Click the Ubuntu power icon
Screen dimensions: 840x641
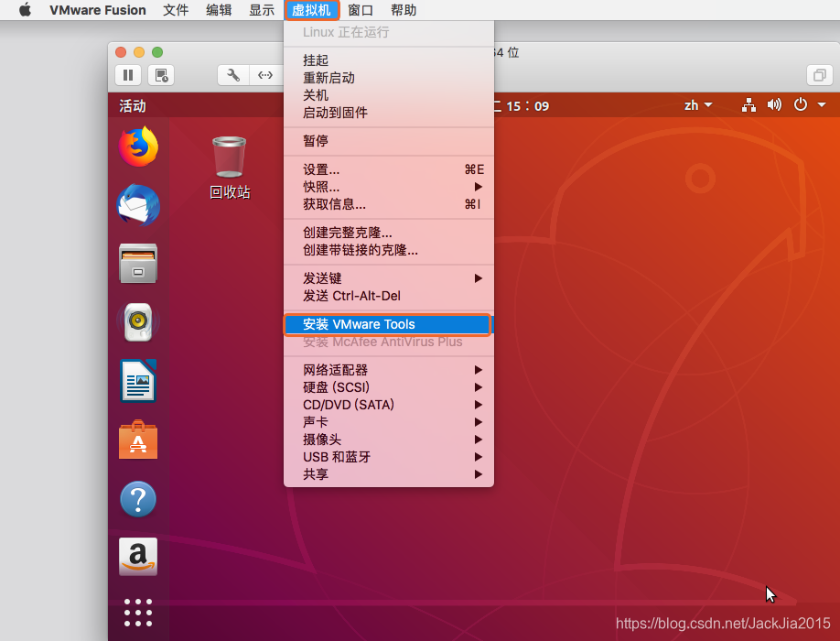(801, 104)
